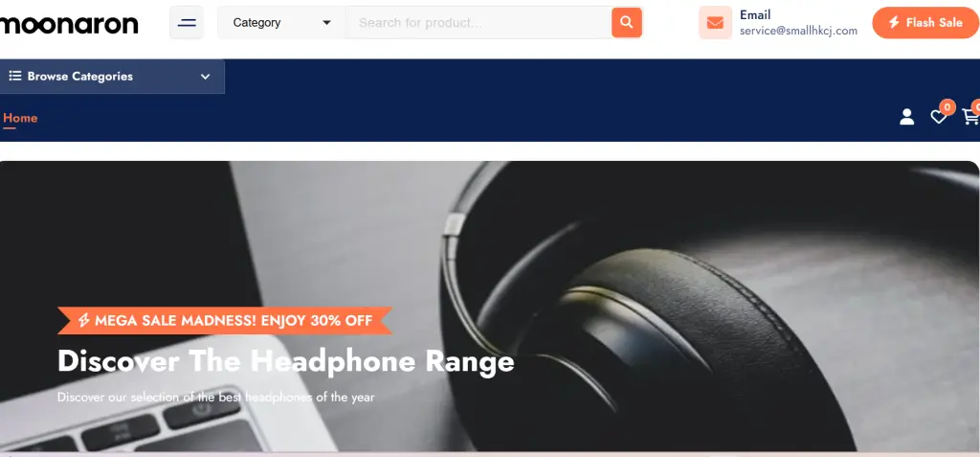
Task: Open the Category dropdown
Action: pos(281,23)
